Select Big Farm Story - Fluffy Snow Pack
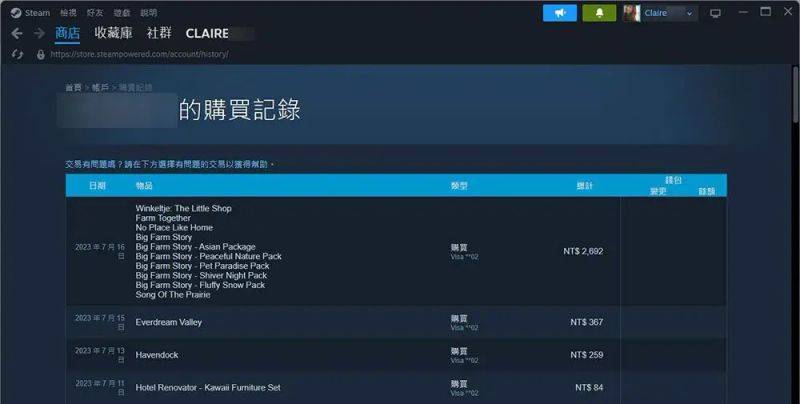This screenshot has height=404, width=800. point(200,285)
